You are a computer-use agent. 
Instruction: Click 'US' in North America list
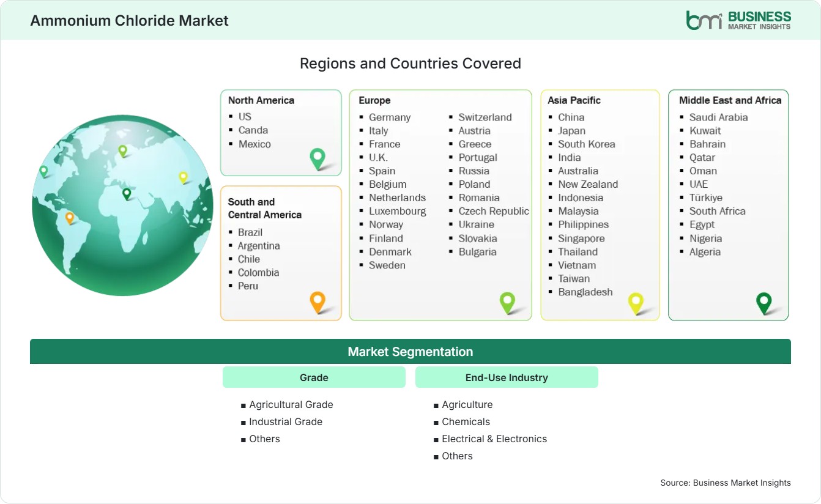tap(245, 116)
